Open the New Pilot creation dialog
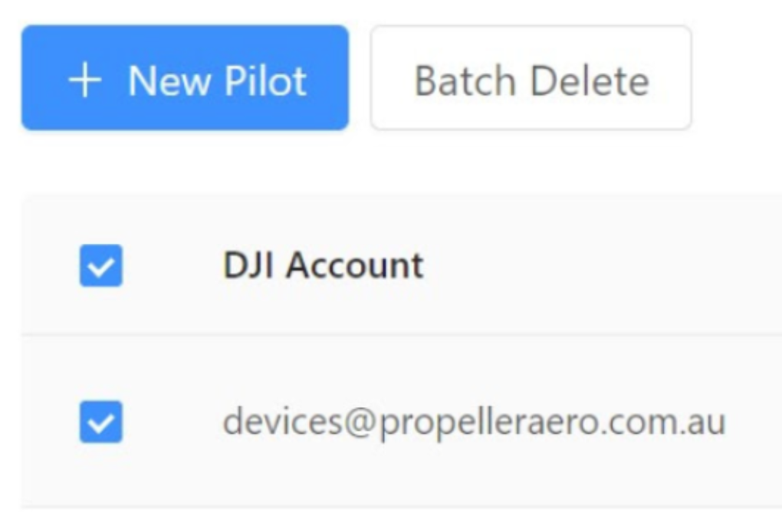This screenshot has width=782, height=532. [185, 78]
